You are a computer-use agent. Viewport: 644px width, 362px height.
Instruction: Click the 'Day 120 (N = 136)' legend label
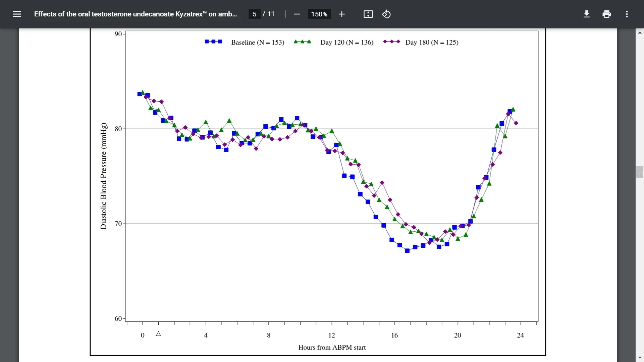pos(347,43)
